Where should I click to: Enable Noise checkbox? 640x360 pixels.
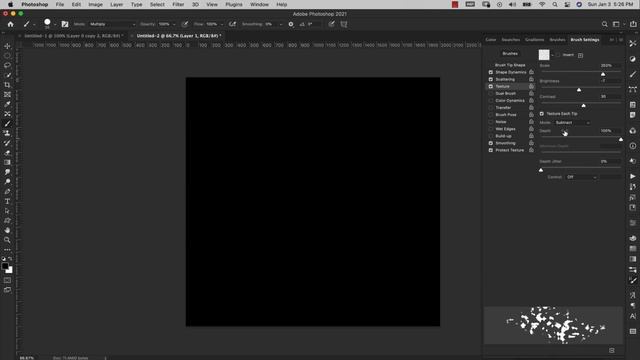(x=491, y=122)
